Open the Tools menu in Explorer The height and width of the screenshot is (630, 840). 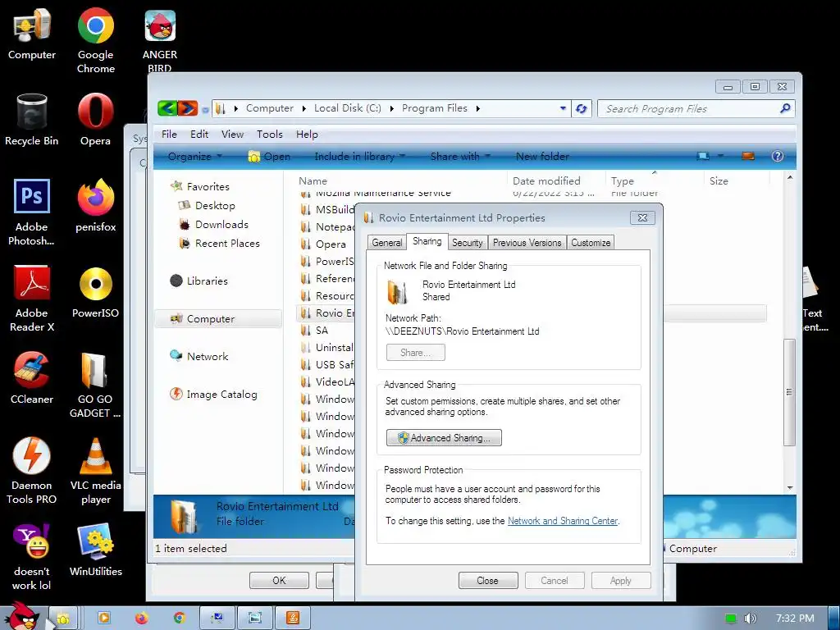[269, 134]
